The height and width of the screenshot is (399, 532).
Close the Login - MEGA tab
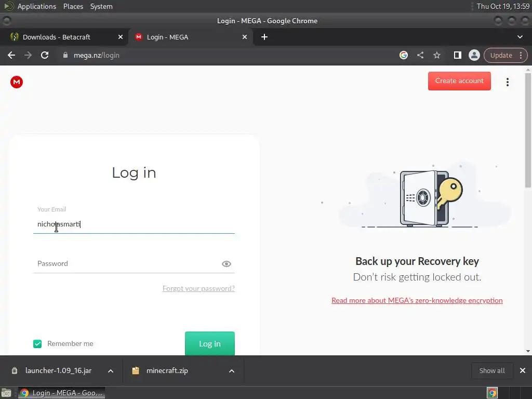(245, 37)
